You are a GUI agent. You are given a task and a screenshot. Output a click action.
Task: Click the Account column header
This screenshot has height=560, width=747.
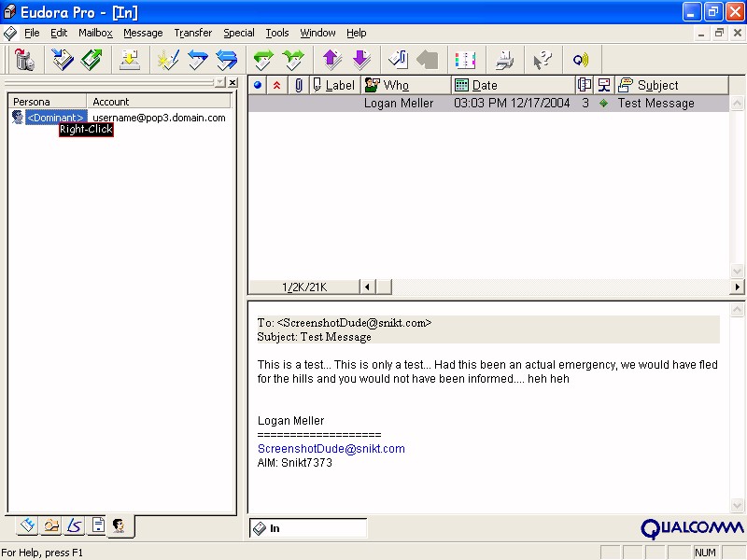point(159,102)
